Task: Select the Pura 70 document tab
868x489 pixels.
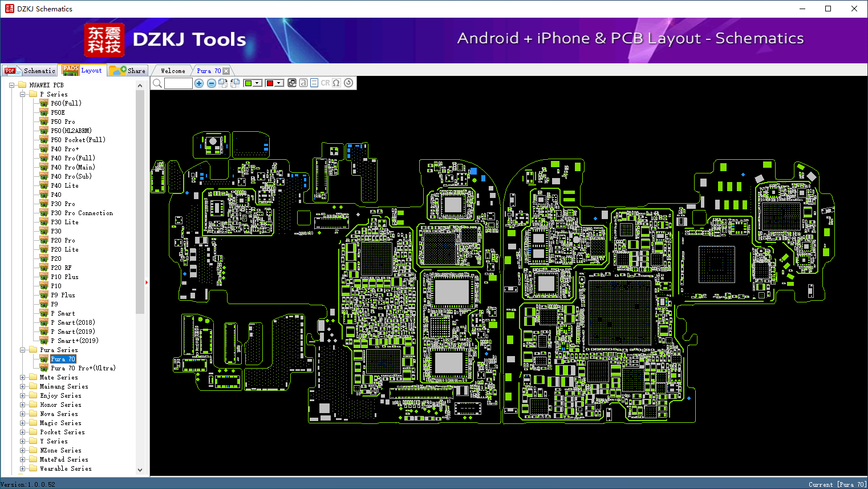Action: pos(209,71)
